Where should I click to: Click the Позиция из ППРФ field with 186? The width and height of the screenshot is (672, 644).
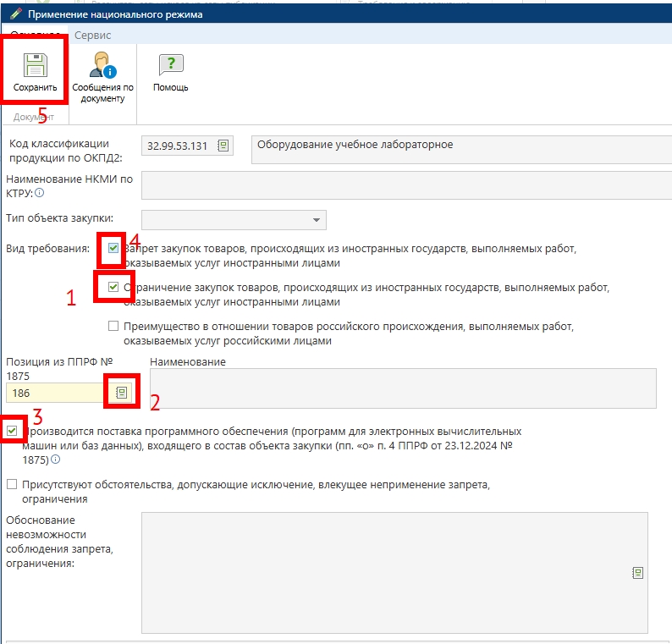tap(55, 393)
